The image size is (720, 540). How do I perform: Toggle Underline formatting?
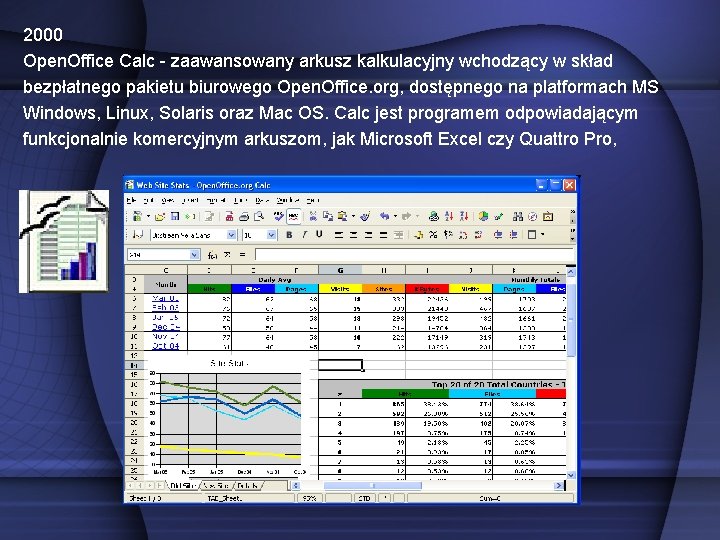point(319,235)
